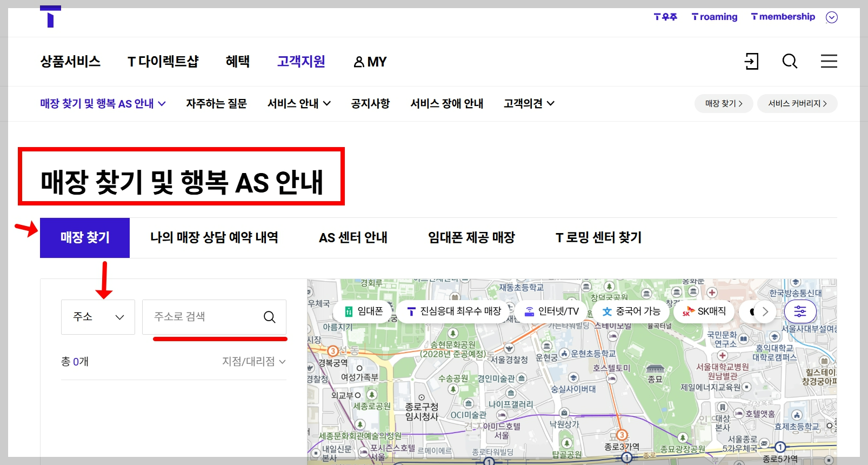Viewport: 868px width, 465px height.
Task: Open the map filter settings sliders icon
Action: point(800,311)
